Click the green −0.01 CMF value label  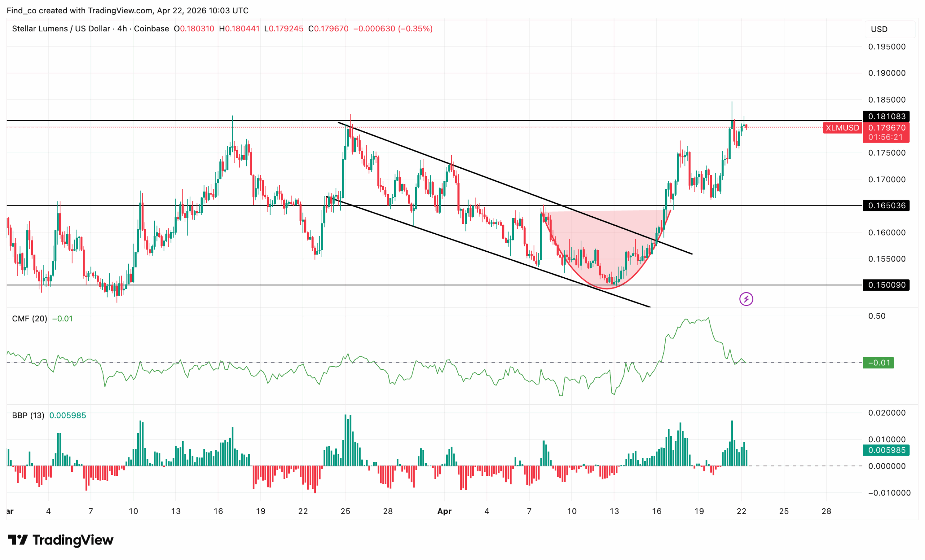tap(878, 363)
